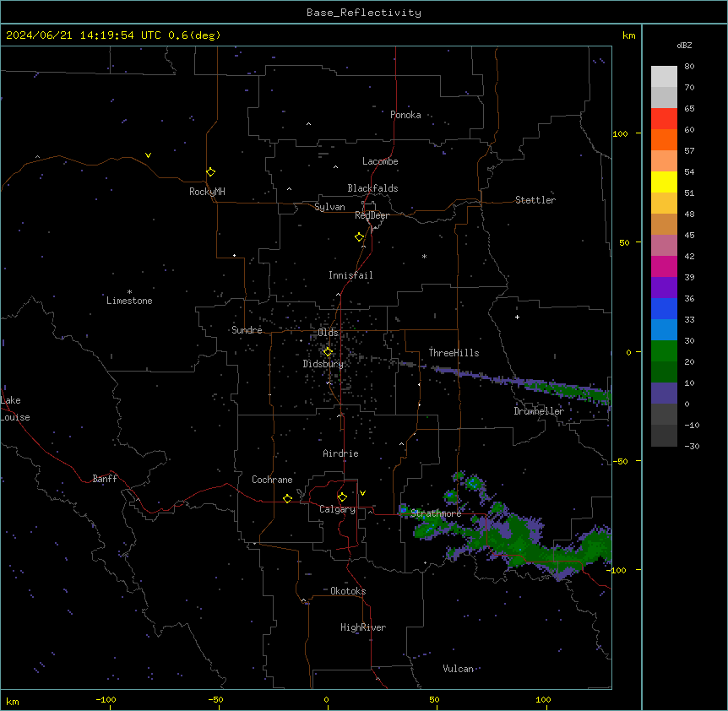Image resolution: width=728 pixels, height=711 pixels.
Task: Click the Drumheller town label
Action: 539,411
